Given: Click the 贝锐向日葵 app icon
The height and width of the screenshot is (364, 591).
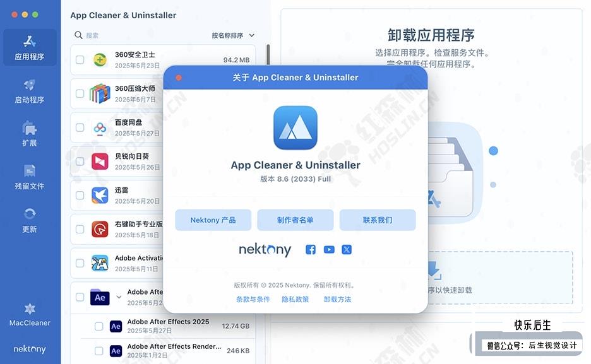Looking at the screenshot, I should [100, 161].
